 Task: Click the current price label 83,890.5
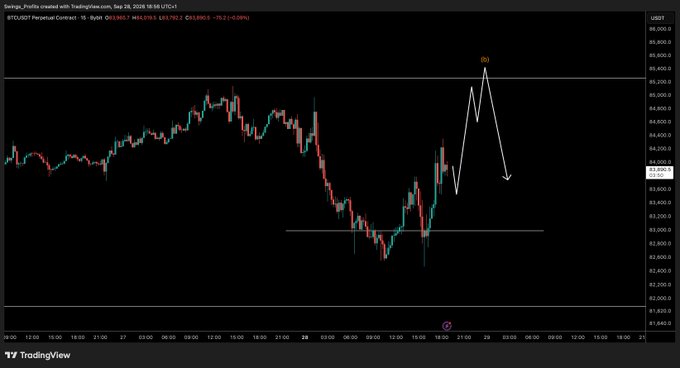660,172
